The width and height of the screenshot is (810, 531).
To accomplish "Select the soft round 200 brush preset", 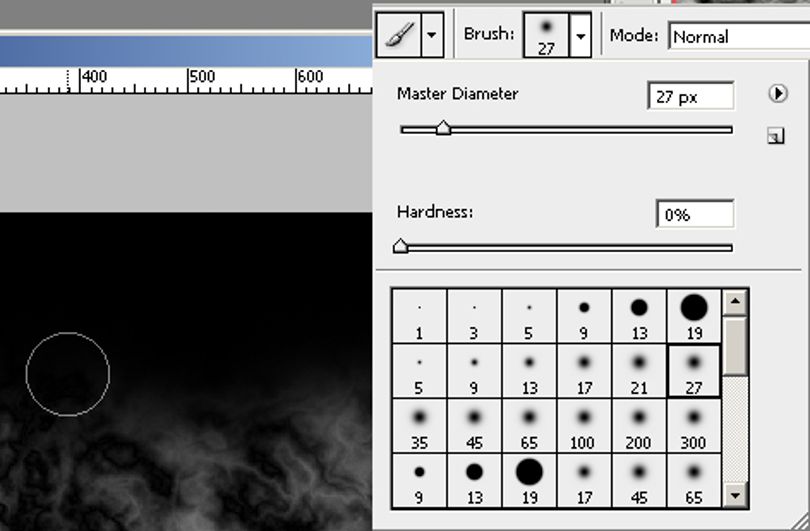I will tap(639, 426).
